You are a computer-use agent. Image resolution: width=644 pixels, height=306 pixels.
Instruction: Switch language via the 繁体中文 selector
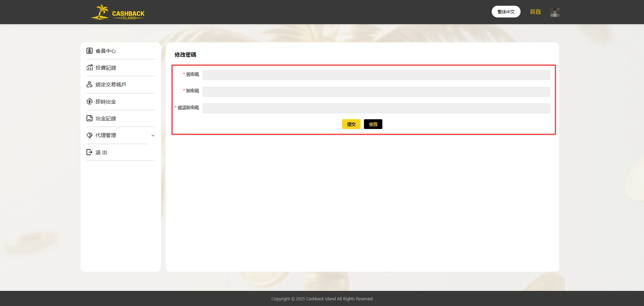coord(506,11)
